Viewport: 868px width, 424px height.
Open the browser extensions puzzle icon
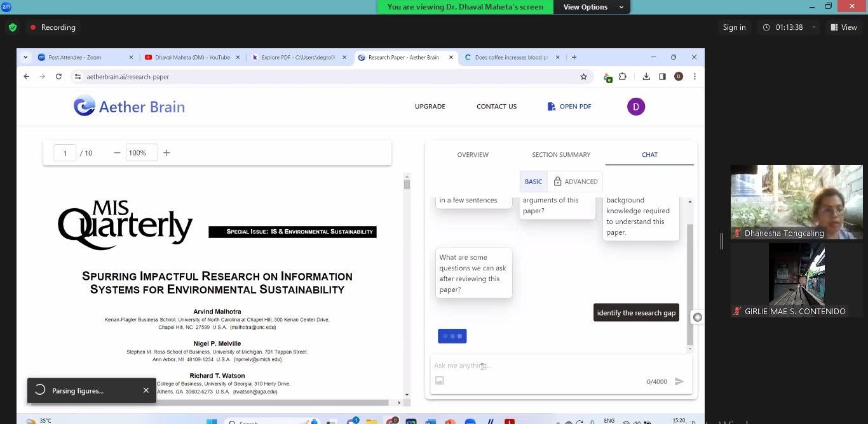point(623,77)
